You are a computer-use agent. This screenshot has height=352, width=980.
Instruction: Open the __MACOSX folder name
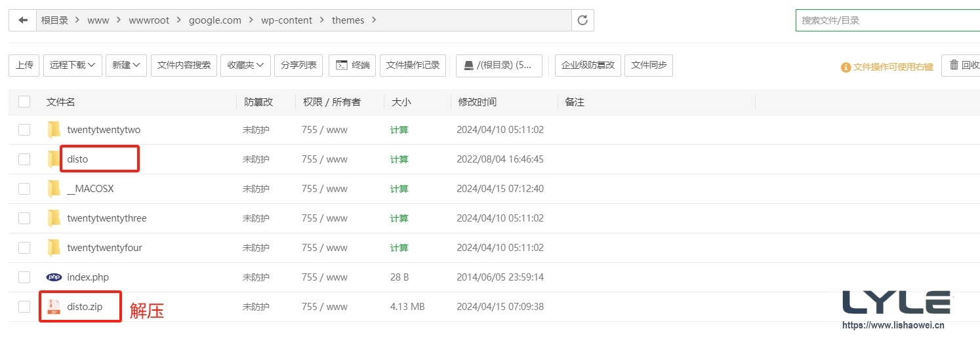(x=91, y=189)
